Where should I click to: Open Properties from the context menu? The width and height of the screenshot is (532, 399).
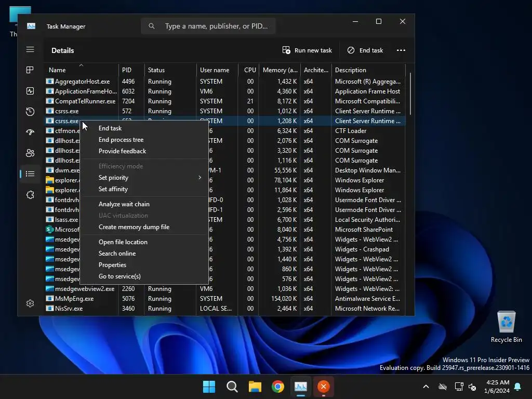click(144, 265)
